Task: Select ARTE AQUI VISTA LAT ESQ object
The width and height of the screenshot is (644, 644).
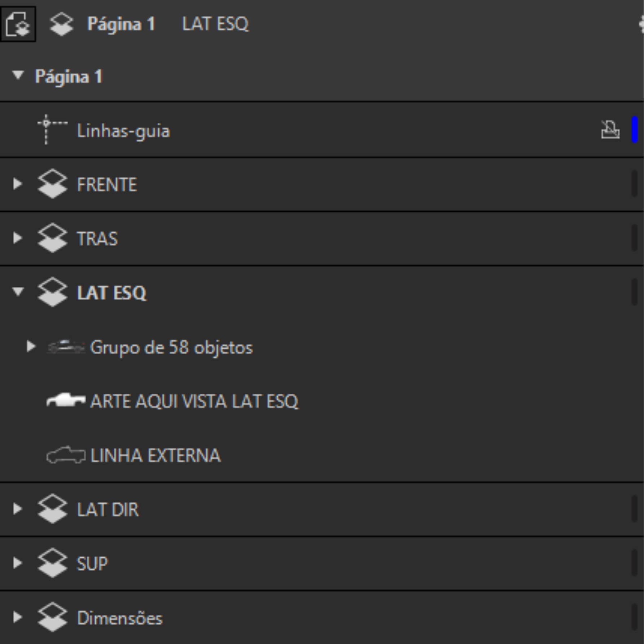Action: click(194, 401)
